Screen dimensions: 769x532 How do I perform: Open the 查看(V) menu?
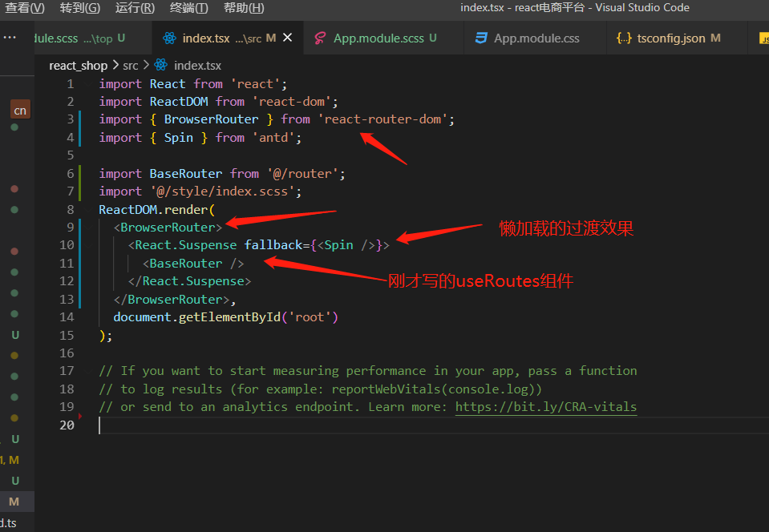(25, 8)
